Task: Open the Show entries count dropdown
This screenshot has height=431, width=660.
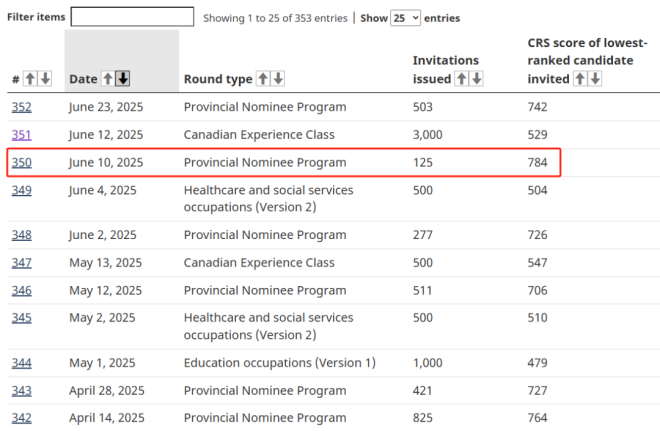Action: pos(405,18)
